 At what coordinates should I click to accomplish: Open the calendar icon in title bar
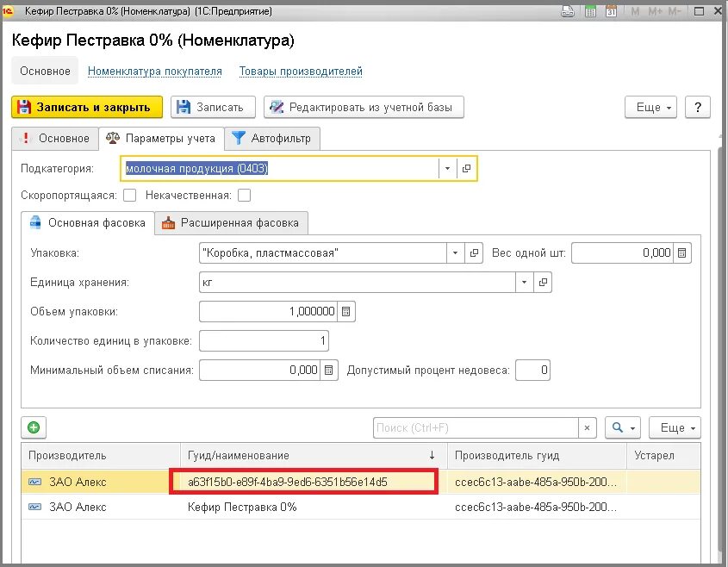(x=611, y=11)
